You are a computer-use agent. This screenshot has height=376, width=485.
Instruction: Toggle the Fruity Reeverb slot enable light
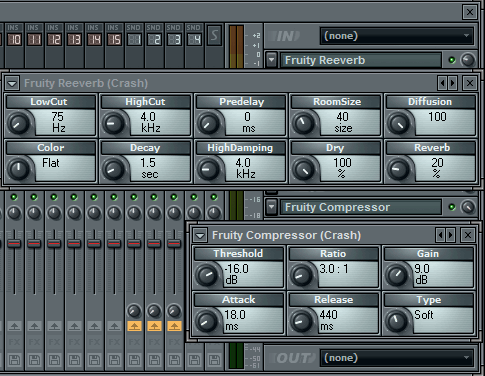coord(452,60)
